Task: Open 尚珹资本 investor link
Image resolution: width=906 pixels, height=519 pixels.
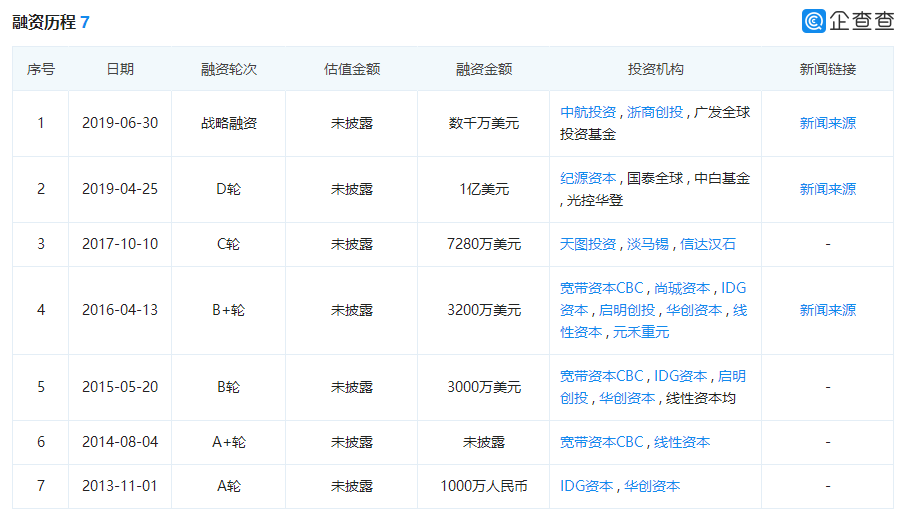Action: [682, 288]
